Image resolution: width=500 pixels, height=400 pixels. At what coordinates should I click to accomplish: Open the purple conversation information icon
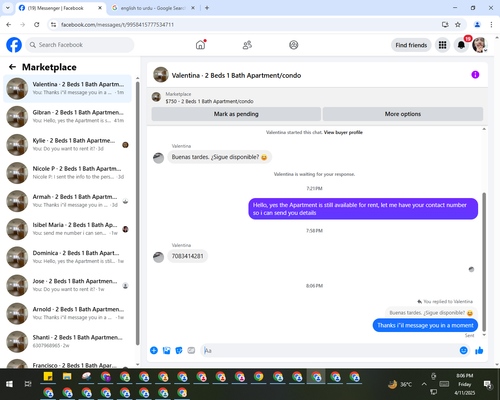pos(475,75)
